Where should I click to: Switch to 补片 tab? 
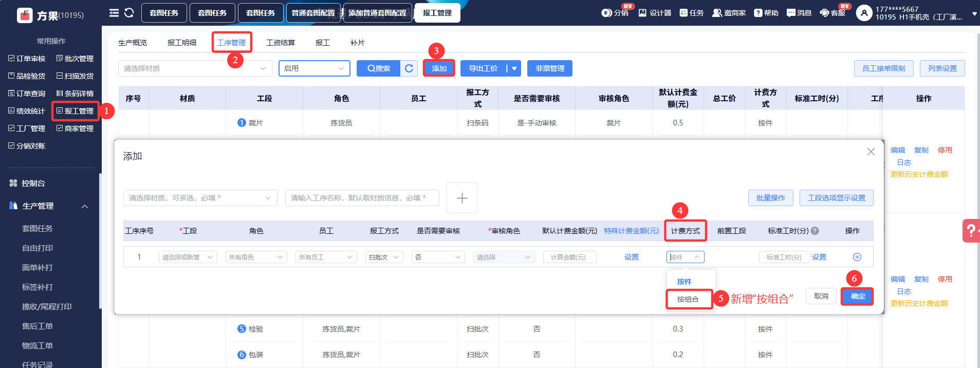click(357, 43)
